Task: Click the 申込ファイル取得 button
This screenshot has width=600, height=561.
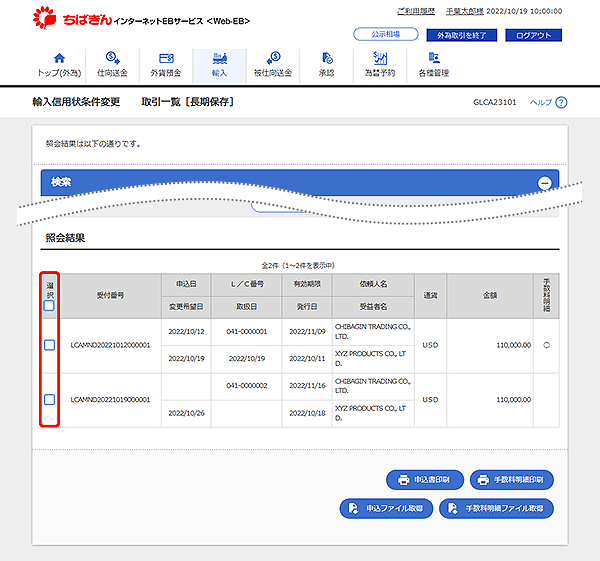Action: pyautogui.click(x=386, y=508)
